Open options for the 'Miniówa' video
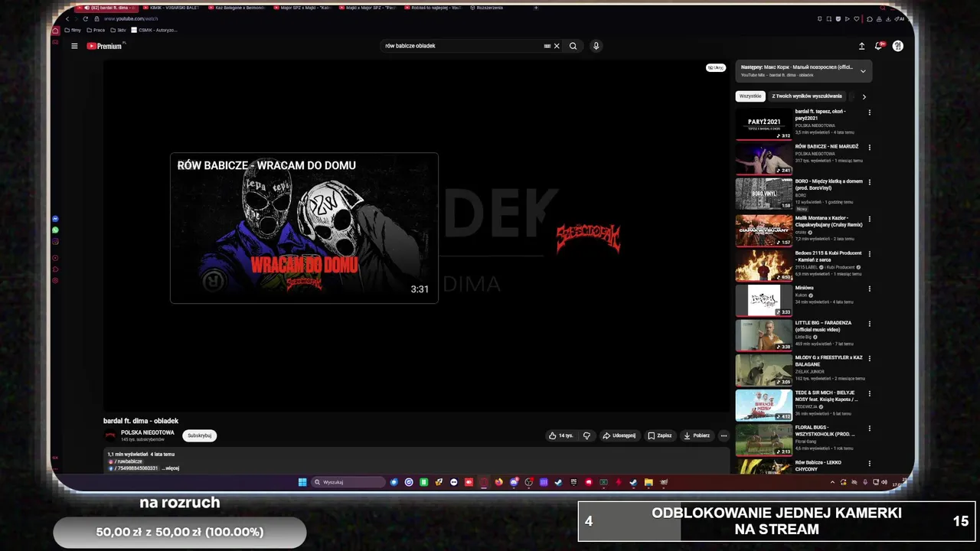The width and height of the screenshot is (980, 551). point(869,289)
